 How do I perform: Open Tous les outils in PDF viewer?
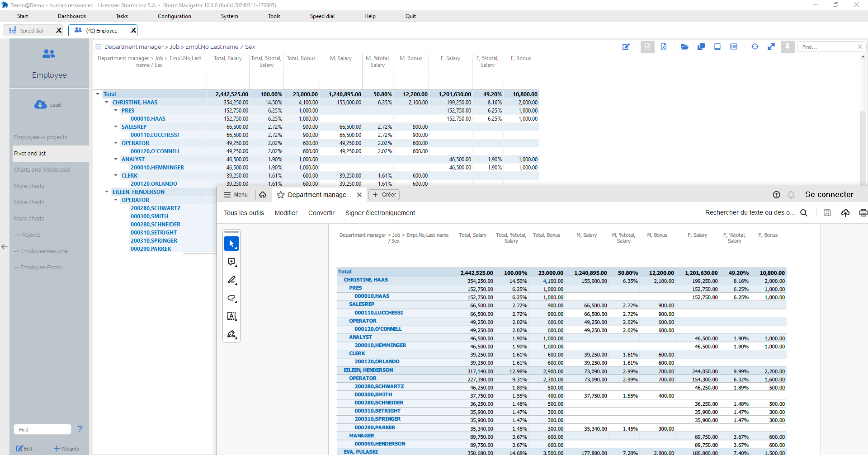pyautogui.click(x=244, y=213)
